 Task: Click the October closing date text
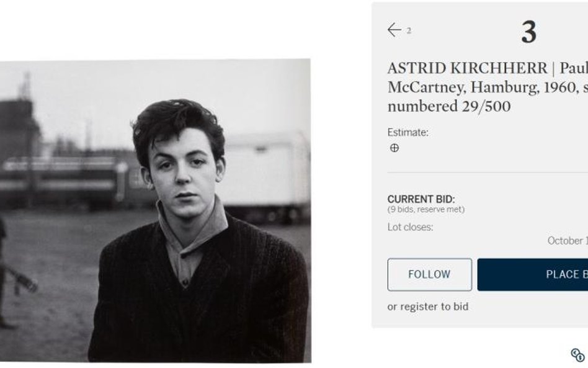567,241
